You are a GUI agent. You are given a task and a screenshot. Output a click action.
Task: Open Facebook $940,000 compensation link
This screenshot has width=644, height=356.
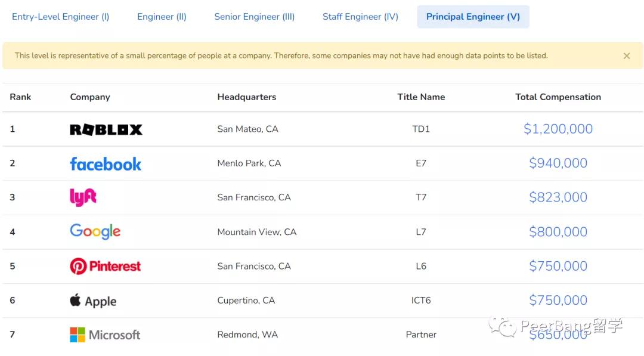point(558,163)
